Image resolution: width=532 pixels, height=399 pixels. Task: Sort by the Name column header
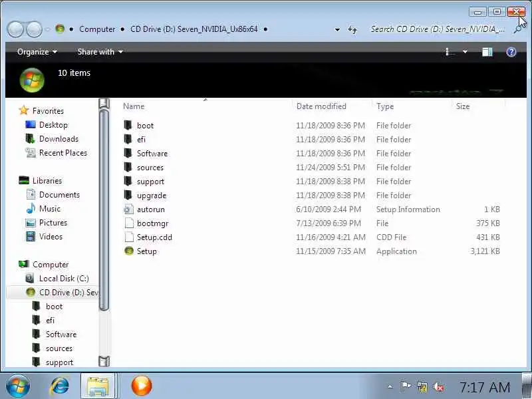pos(134,106)
